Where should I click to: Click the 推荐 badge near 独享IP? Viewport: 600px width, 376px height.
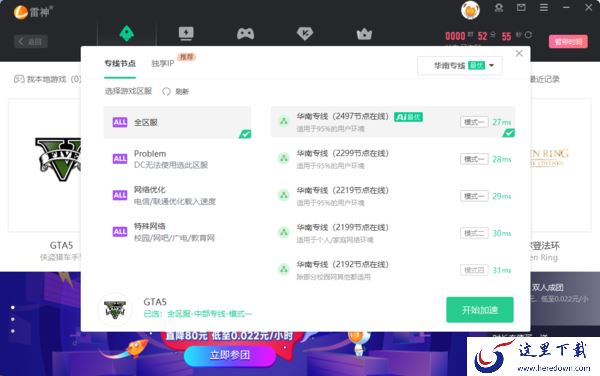pyautogui.click(x=186, y=57)
